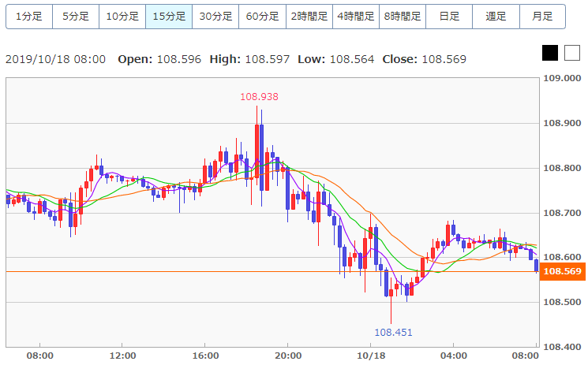Select the highlighted 15分足 tab
The width and height of the screenshot is (588, 365).
click(x=169, y=17)
